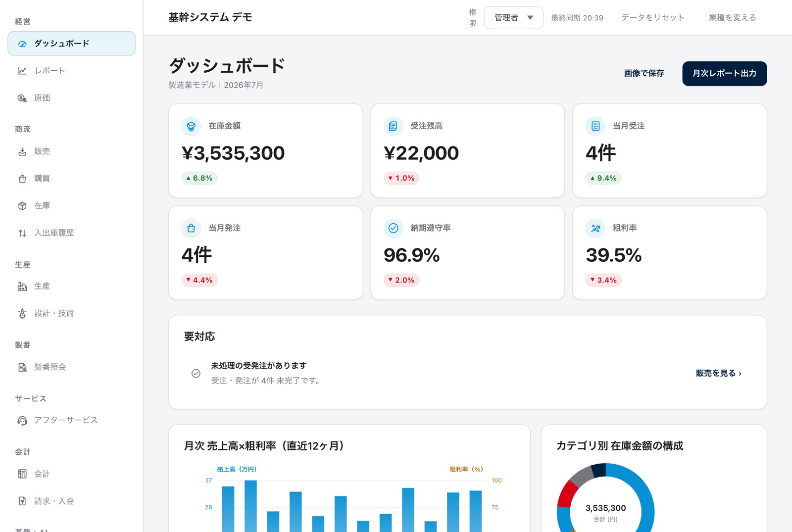Click the 原価 cost icon
Viewport: 792px width, 532px height.
(22, 98)
